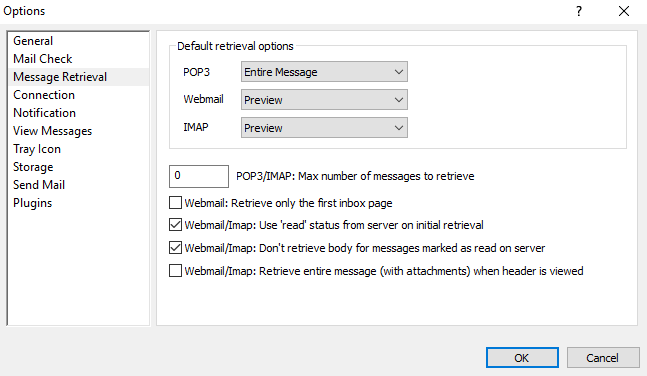The image size is (647, 376).
Task: Cancel the Options dialog
Action: pos(603,357)
